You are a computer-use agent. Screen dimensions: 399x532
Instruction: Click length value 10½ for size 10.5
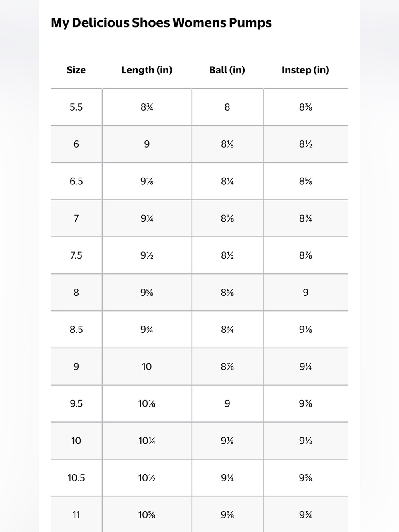click(x=147, y=478)
